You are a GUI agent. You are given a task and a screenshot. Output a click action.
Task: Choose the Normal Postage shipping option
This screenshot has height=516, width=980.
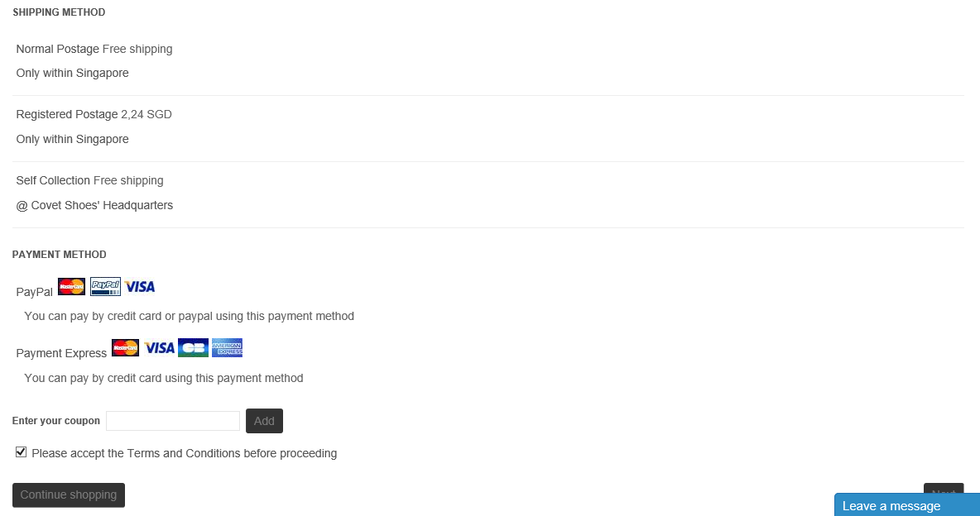[x=58, y=50]
